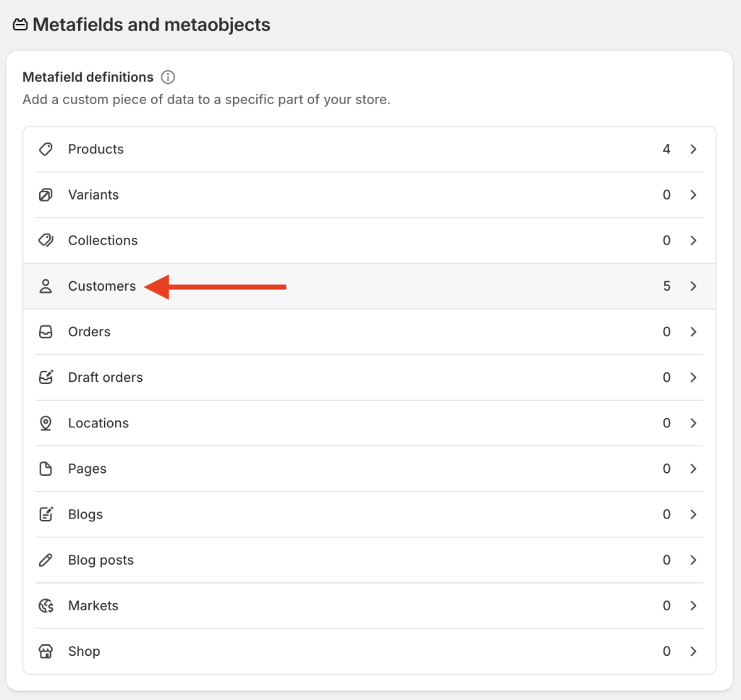
Task: Click the Customers person icon
Action: point(46,286)
